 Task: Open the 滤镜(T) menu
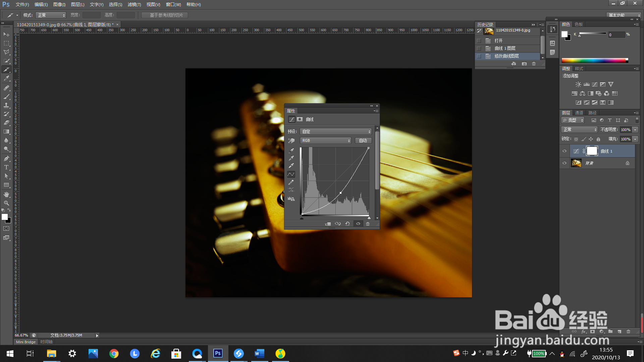tap(134, 4)
